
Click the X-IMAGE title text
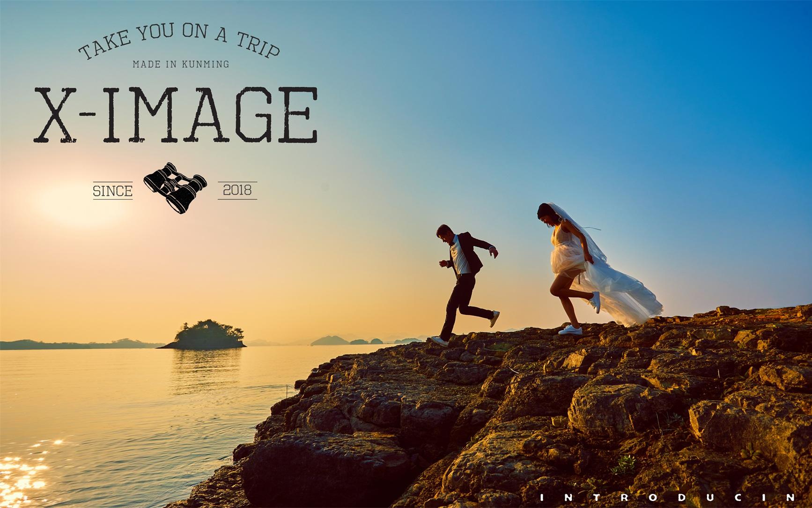pos(176,115)
